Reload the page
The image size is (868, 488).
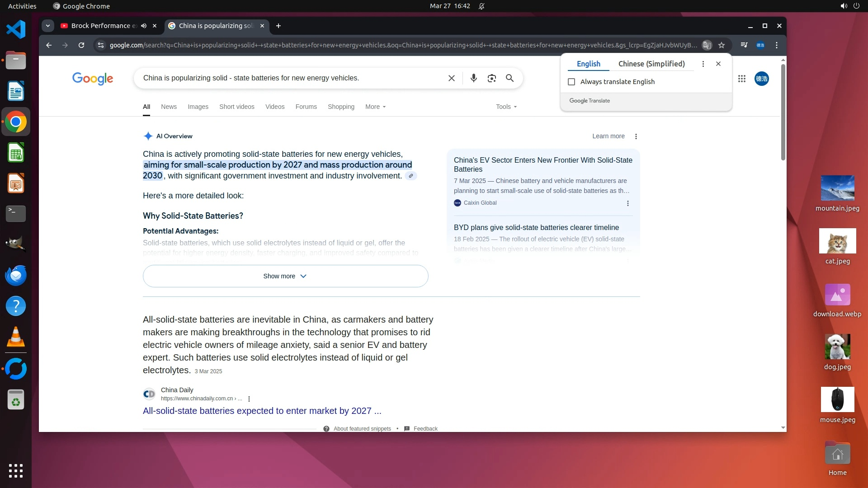coord(81,45)
